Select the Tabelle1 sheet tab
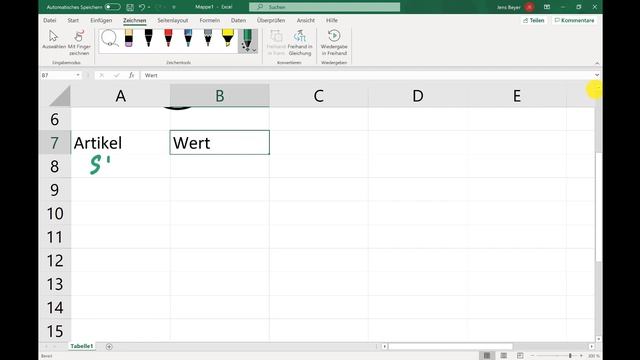This screenshot has height=360, width=640. [82, 346]
